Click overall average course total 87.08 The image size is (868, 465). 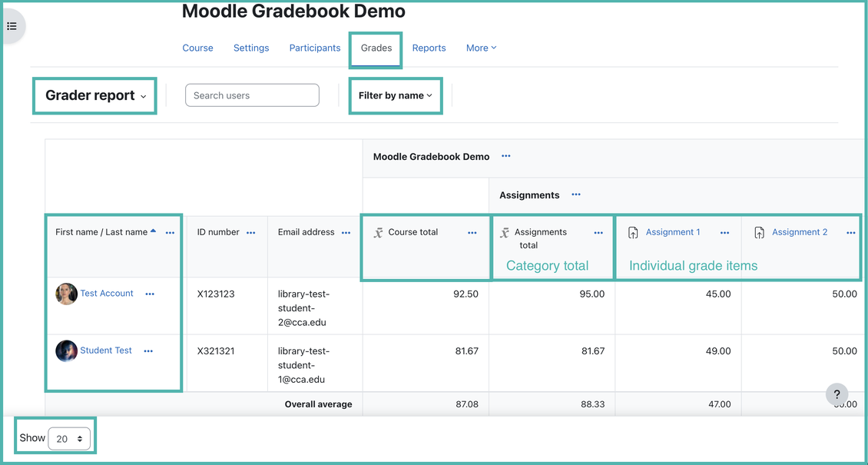pos(467,404)
